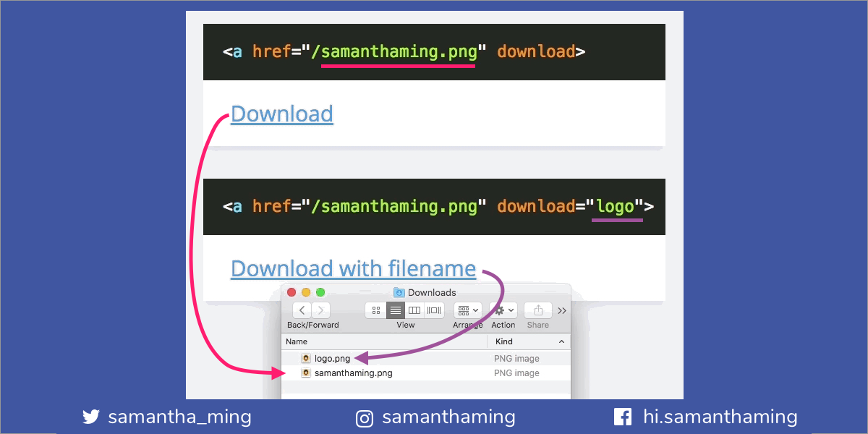Go back in Finder Downloads window
This screenshot has height=434, width=868.
pyautogui.click(x=302, y=310)
